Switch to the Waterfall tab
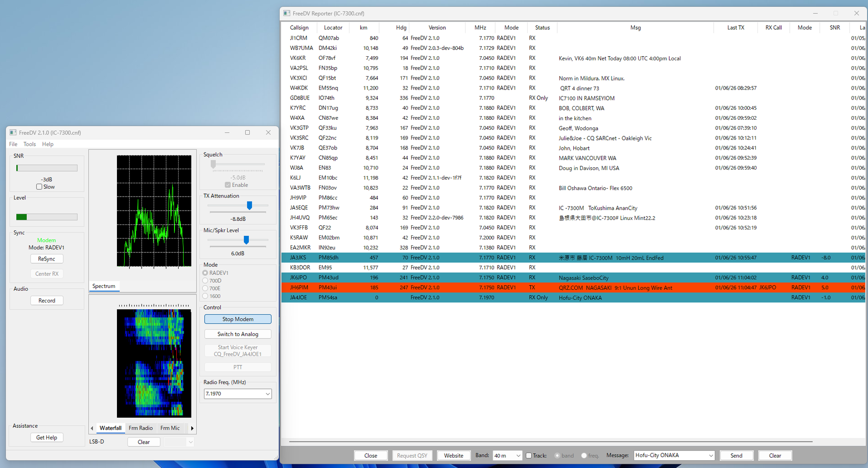 point(111,428)
